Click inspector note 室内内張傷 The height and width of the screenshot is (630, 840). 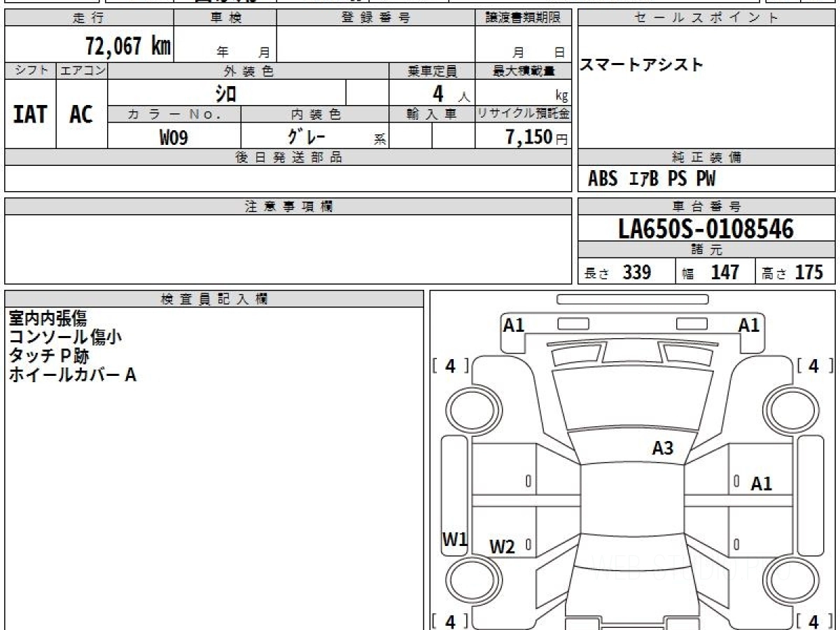[48, 318]
